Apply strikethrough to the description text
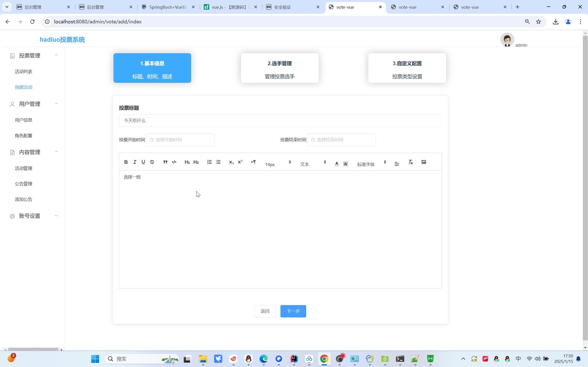 (152, 162)
